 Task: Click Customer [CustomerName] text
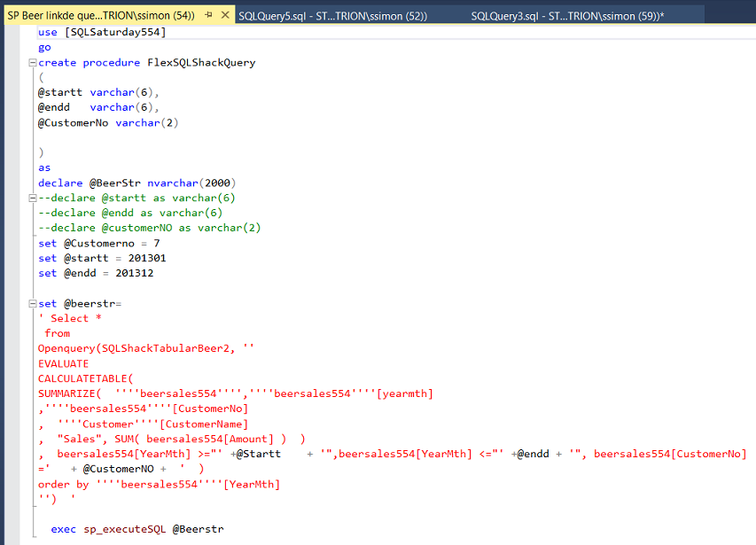152,424
